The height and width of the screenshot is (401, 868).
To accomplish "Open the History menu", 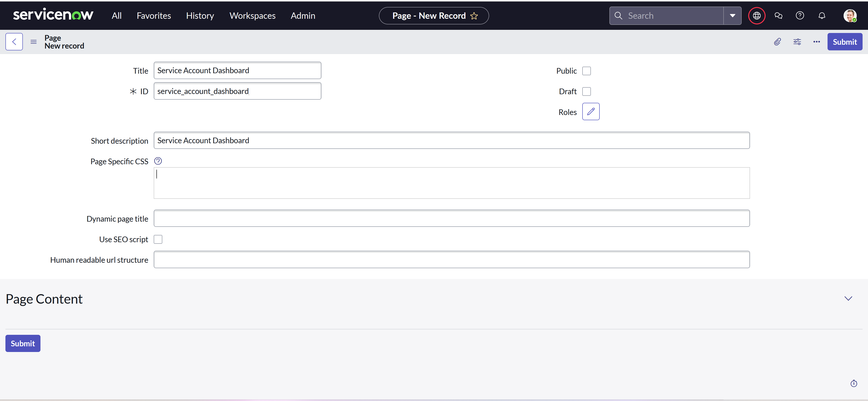I will pos(200,16).
